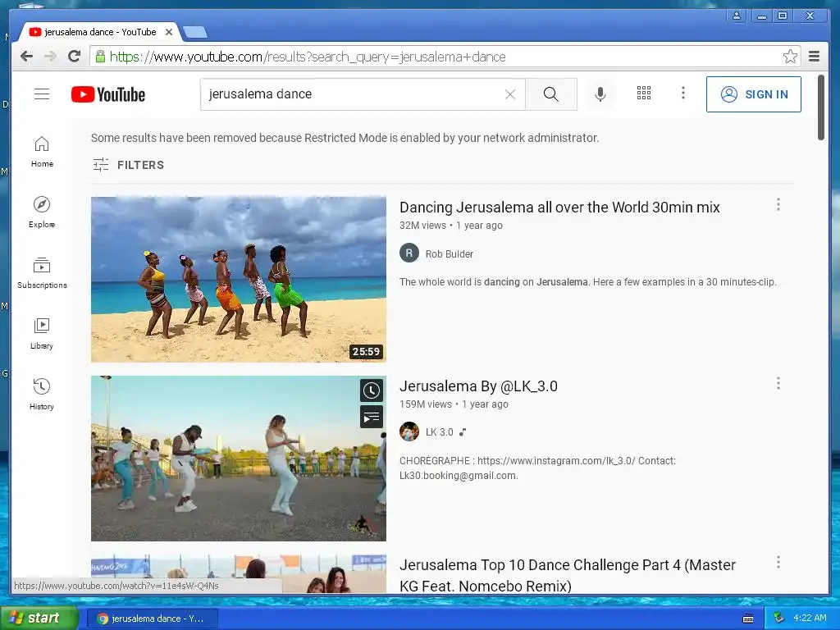Open History in the sidebar

(42, 395)
